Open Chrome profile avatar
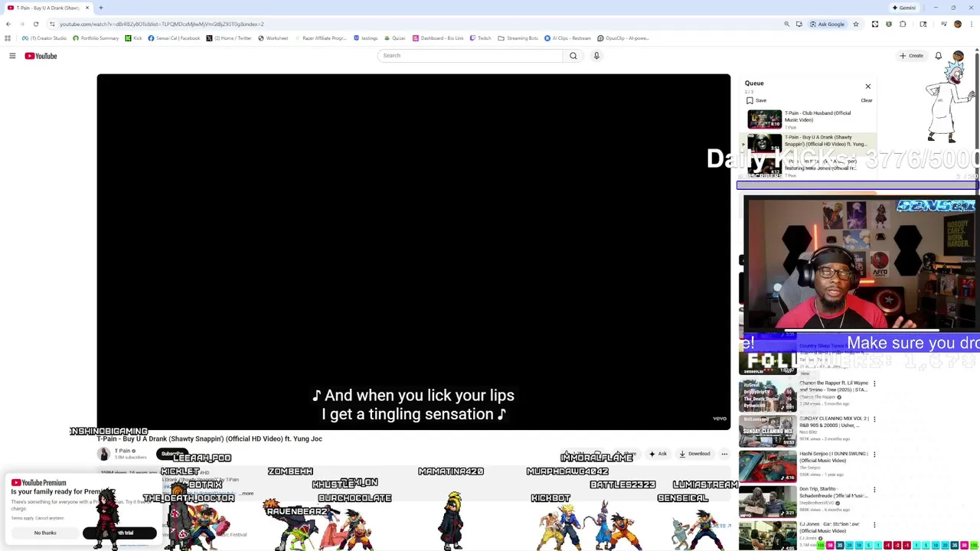Viewport: 980px width, 551px height. pos(957,24)
